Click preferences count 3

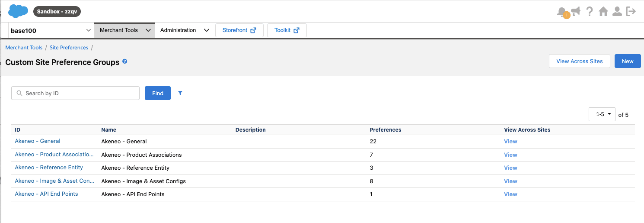(372, 168)
